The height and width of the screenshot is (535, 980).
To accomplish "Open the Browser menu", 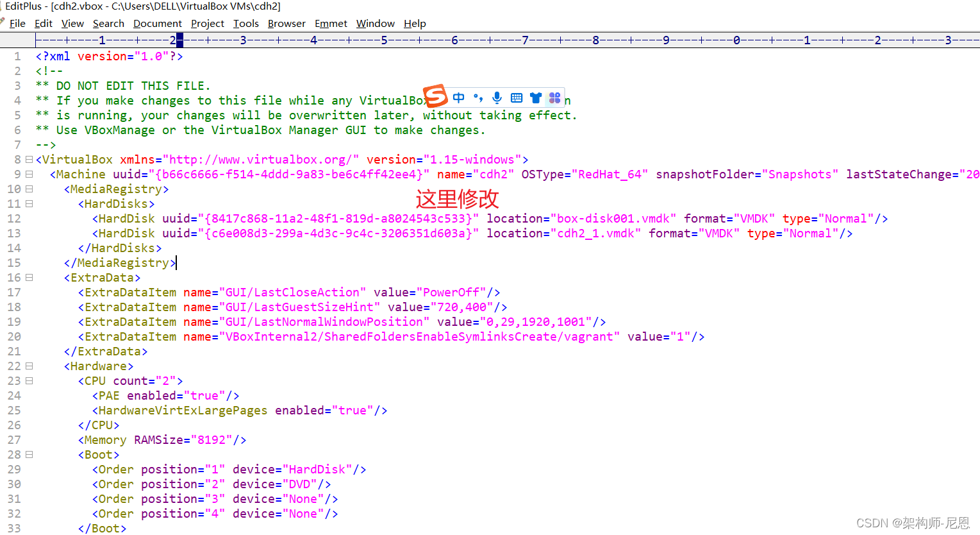I will (287, 24).
